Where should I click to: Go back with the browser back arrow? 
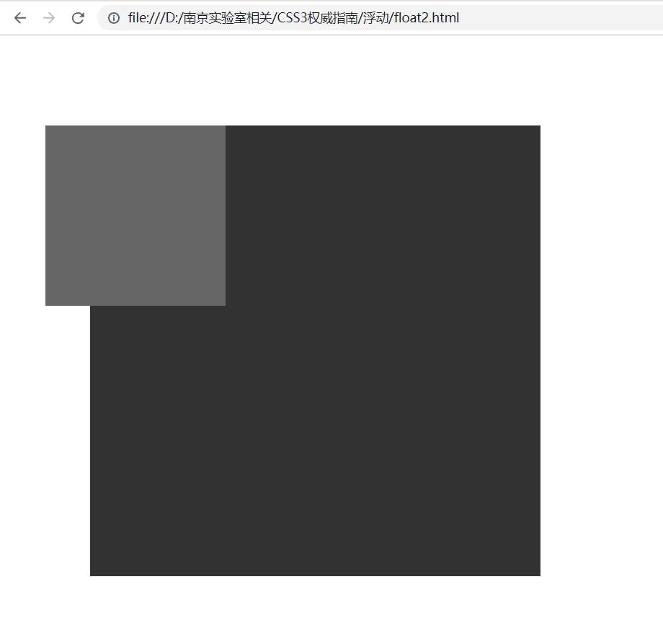pos(20,18)
